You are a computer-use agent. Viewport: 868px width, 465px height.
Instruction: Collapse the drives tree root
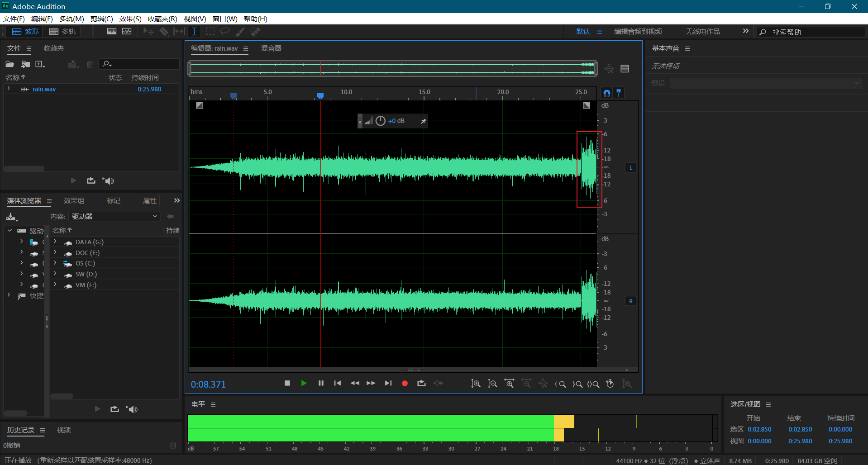click(x=10, y=230)
